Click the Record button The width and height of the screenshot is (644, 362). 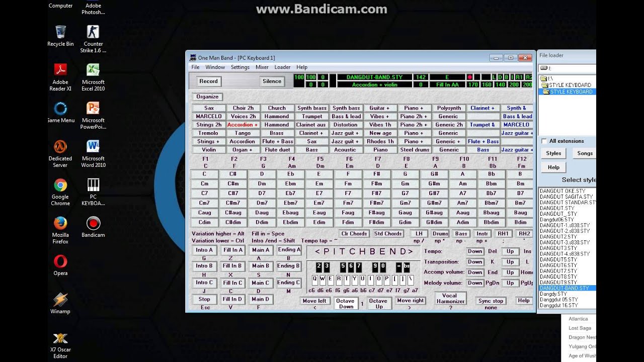click(x=208, y=81)
